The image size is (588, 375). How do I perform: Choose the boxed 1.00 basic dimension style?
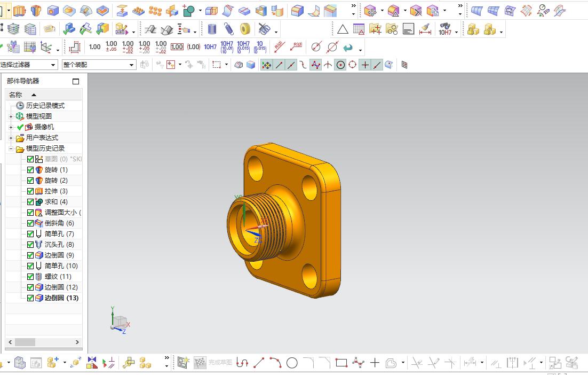click(177, 47)
